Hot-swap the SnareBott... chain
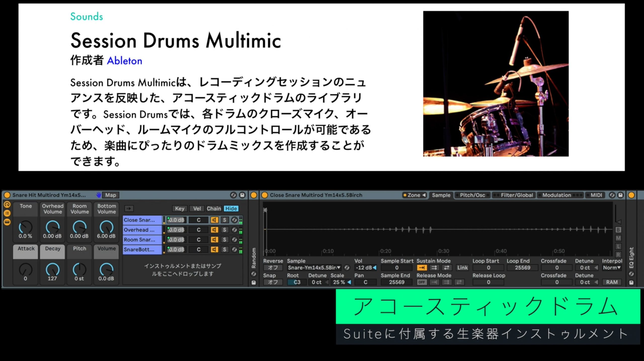 [x=234, y=250]
